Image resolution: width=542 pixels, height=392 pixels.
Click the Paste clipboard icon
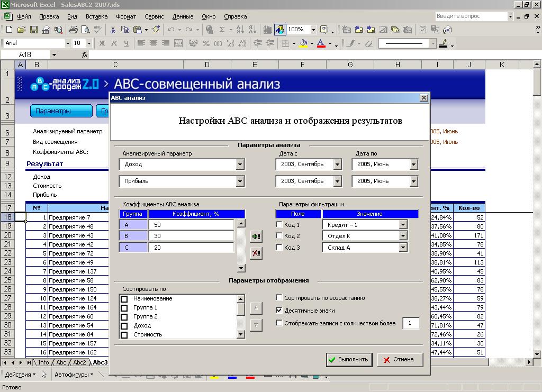[138, 30]
